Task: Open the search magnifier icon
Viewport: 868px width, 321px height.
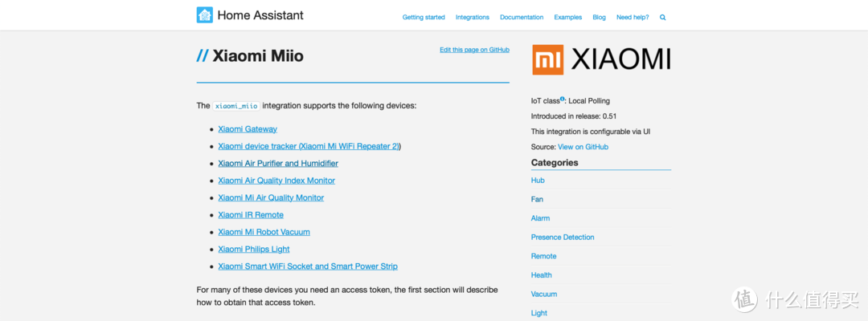Action: tap(662, 18)
